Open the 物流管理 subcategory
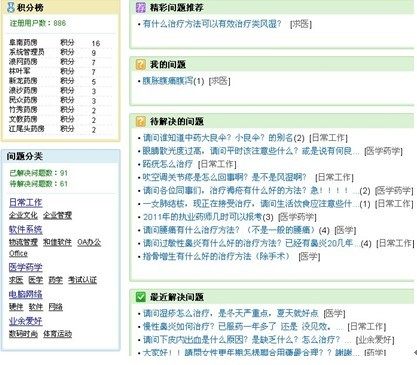This screenshot has width=417, height=365. 23,242
